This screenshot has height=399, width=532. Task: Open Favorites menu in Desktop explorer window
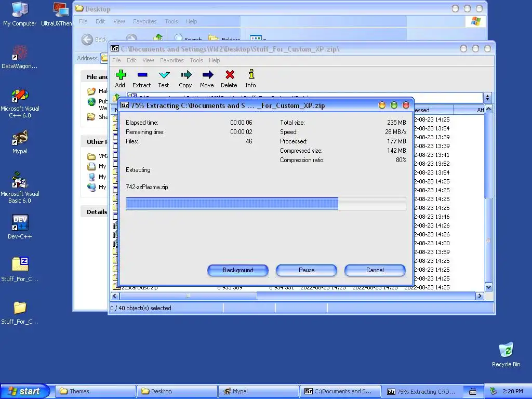coord(144,21)
